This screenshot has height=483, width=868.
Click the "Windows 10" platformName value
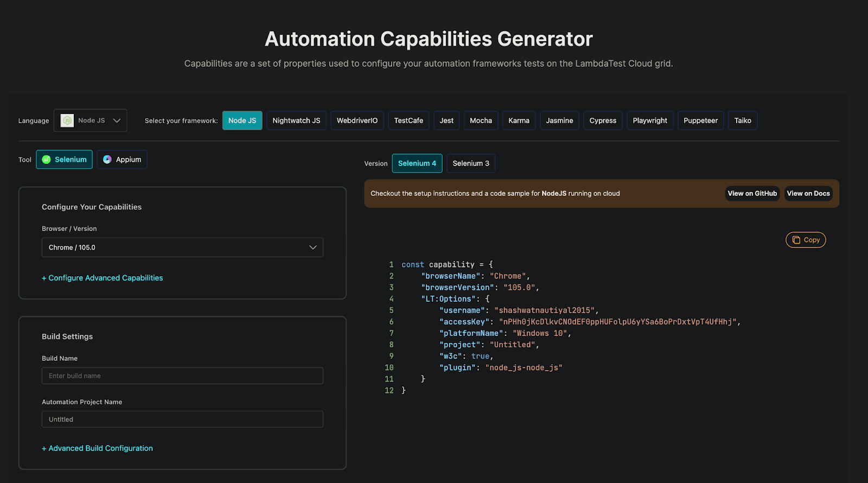click(540, 333)
